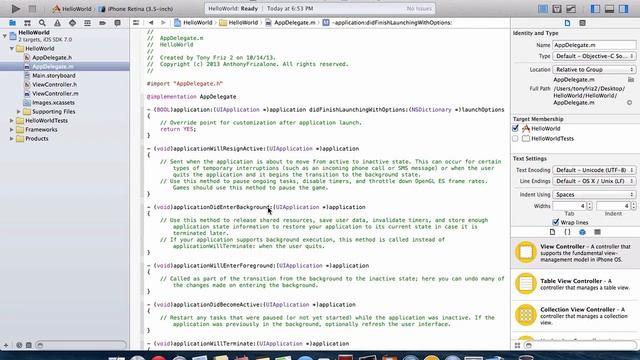Image resolution: width=640 pixels, height=360 pixels.
Task: Switch to the Assistant editor
Action: tap(557, 9)
